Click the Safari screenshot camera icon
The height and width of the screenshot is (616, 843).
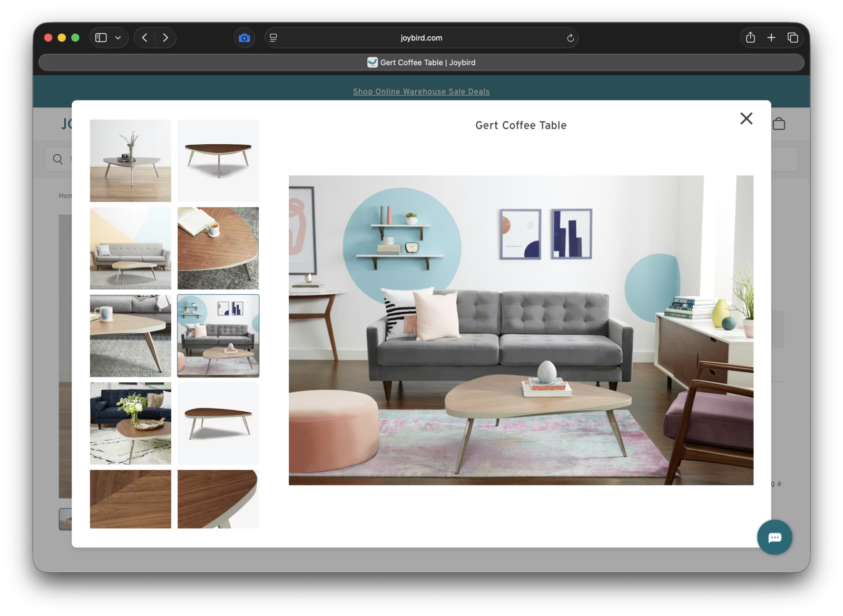tap(244, 38)
